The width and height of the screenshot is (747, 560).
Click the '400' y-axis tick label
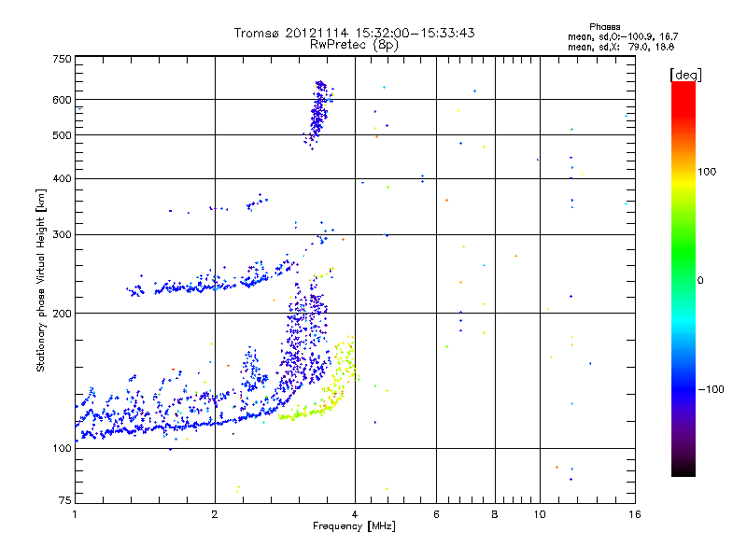[x=62, y=178]
